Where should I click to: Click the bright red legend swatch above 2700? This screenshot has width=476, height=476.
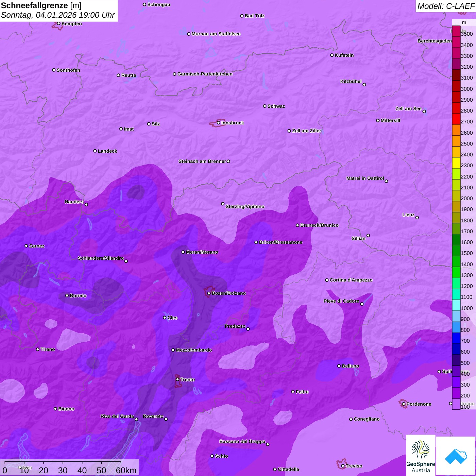point(456,119)
